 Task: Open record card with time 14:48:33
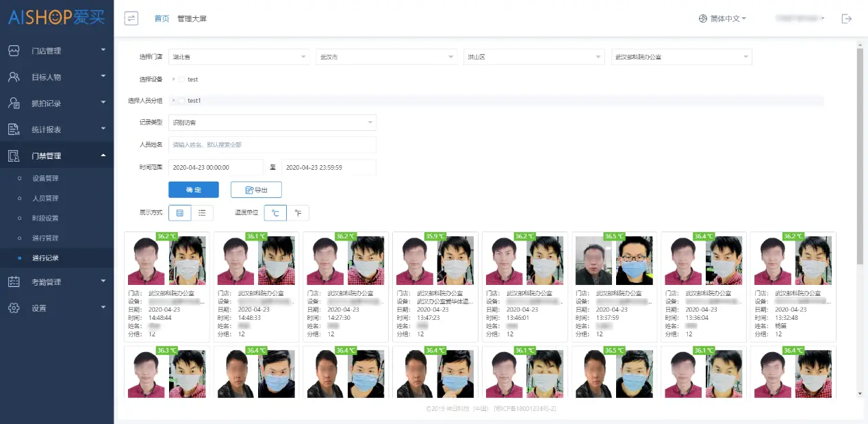pyautogui.click(x=256, y=286)
